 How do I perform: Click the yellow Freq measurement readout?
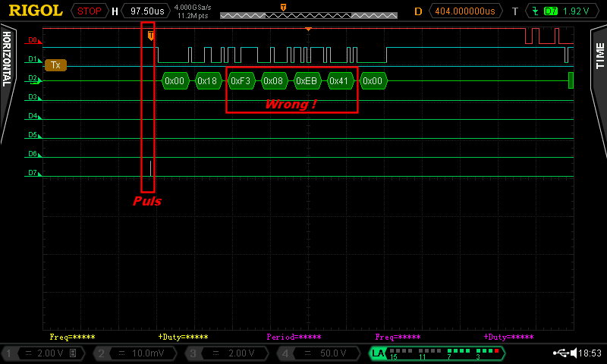[72, 337]
